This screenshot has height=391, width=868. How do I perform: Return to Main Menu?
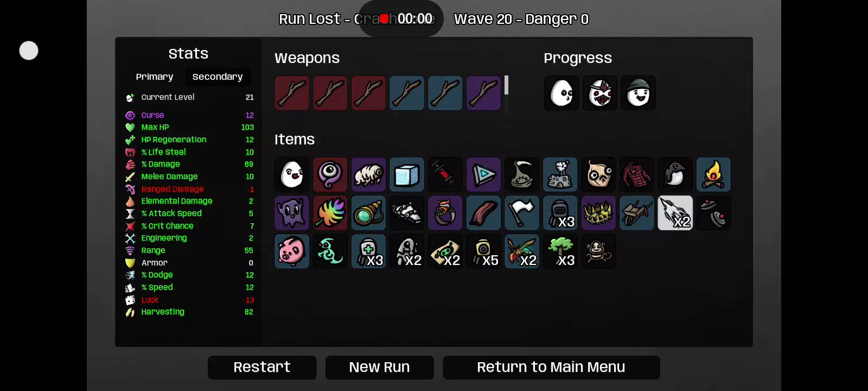[x=551, y=368]
